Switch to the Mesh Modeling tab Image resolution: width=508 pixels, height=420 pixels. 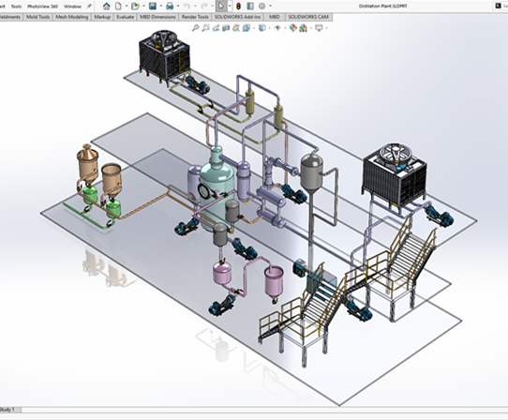71,17
